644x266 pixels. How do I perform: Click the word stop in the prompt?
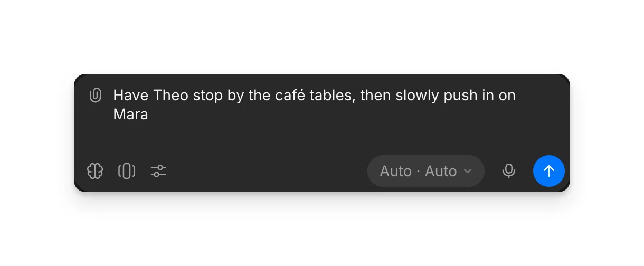coord(208,96)
